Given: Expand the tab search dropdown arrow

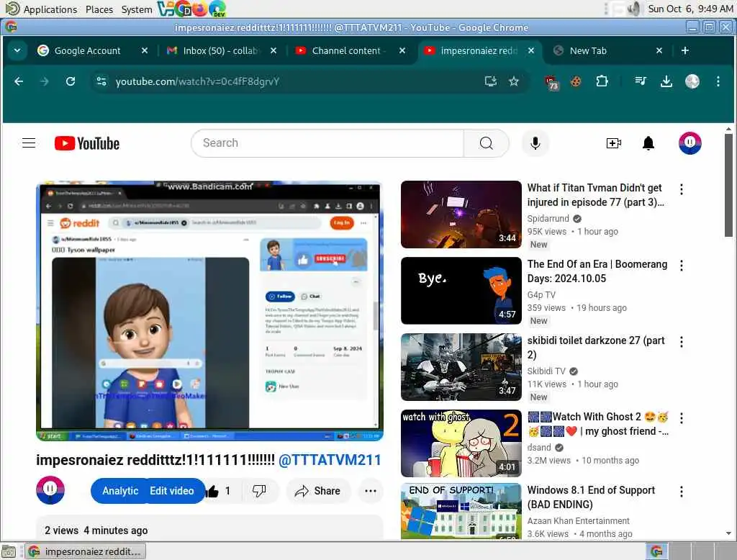Looking at the screenshot, I should 17,50.
